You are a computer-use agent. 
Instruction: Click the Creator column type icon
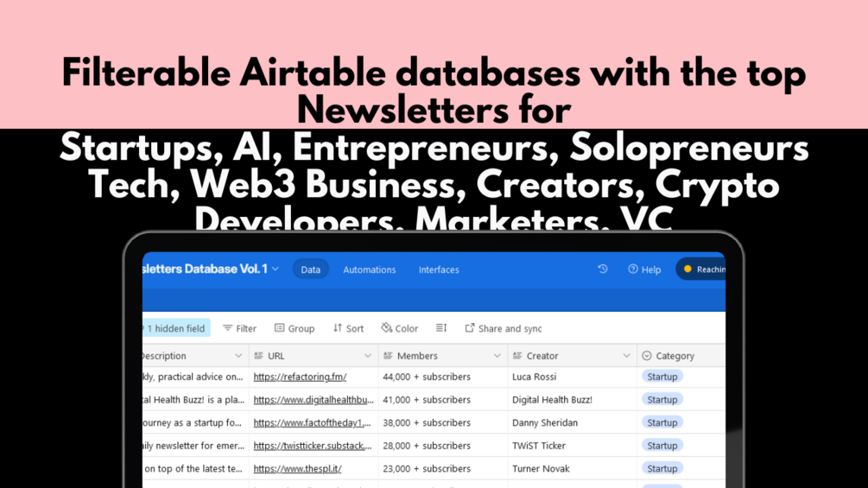(517, 356)
